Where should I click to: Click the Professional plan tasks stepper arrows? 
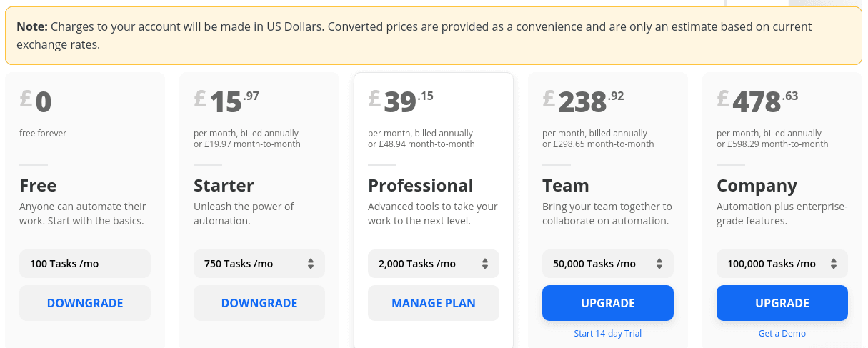(485, 264)
